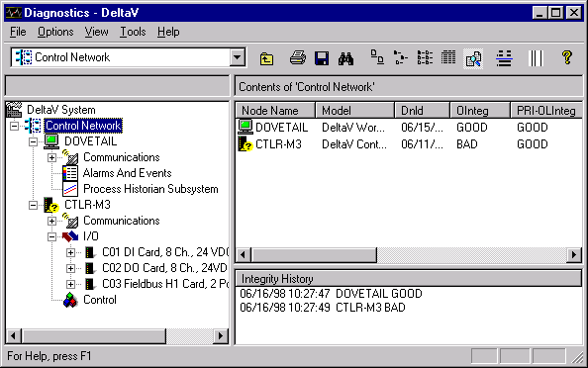Click left scroll arrow of contents pane
Viewport: 588px width, 368px height.
pyautogui.click(x=244, y=255)
